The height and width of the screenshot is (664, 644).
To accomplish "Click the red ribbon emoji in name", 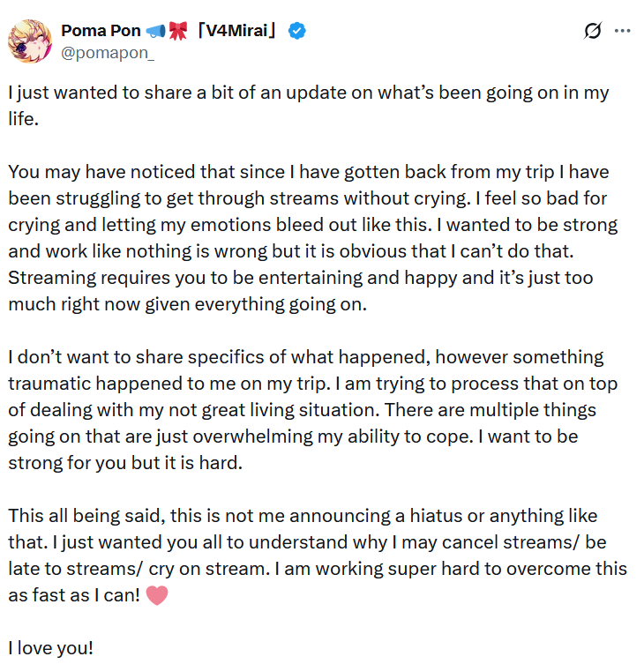I will (178, 31).
